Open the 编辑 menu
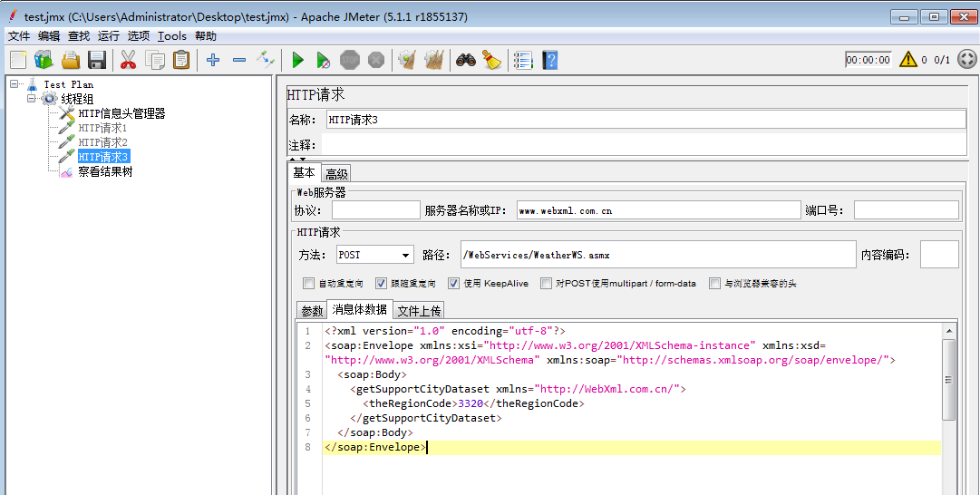Viewport: 980px width, 495px height. [x=49, y=36]
